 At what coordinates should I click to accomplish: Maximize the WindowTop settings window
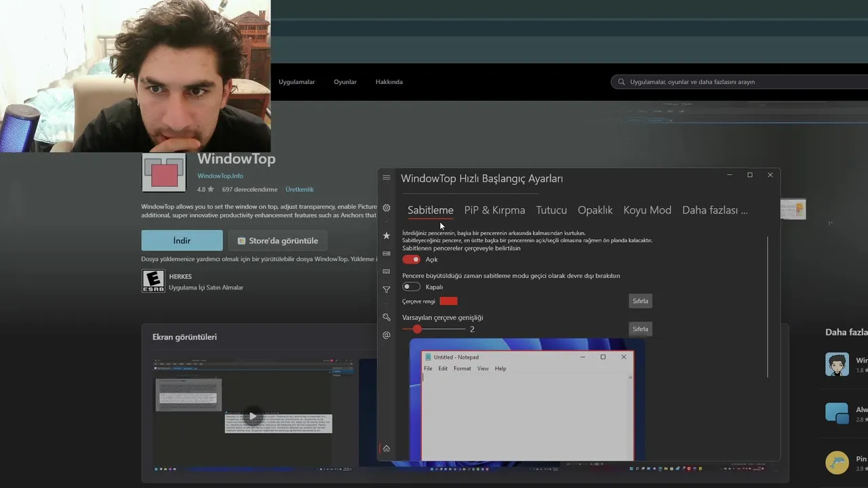(750, 175)
